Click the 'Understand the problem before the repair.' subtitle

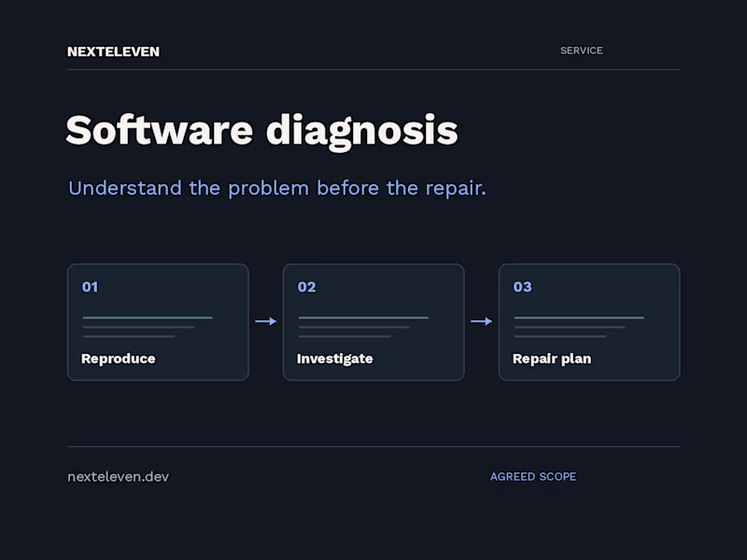[276, 189]
